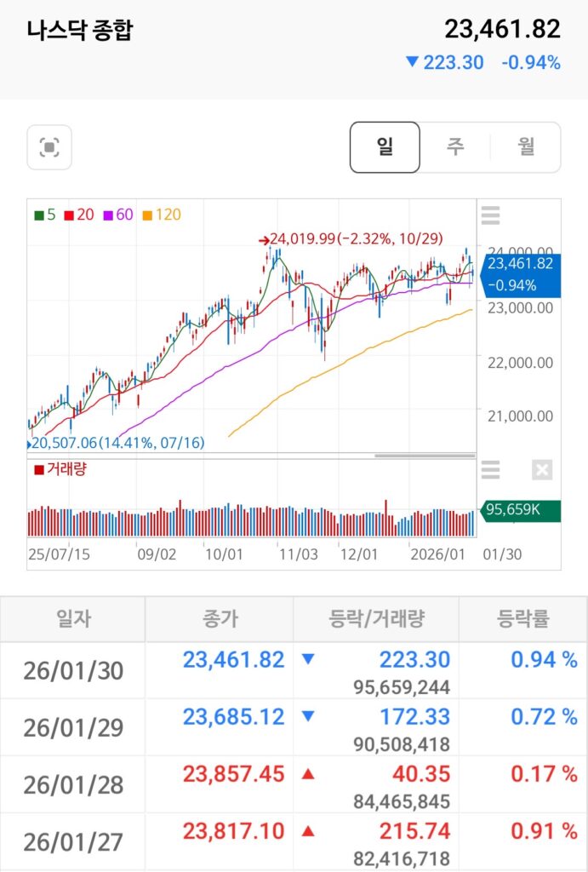Click the purple 60-day moving average marker
The height and width of the screenshot is (872, 588).
pyautogui.click(x=109, y=215)
